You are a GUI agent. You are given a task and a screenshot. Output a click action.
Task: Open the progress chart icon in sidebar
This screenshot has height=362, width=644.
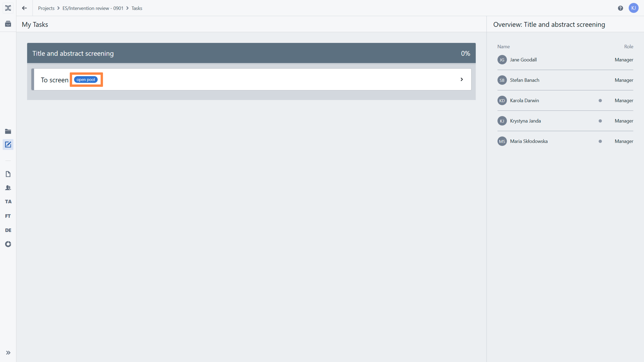(x=8, y=244)
